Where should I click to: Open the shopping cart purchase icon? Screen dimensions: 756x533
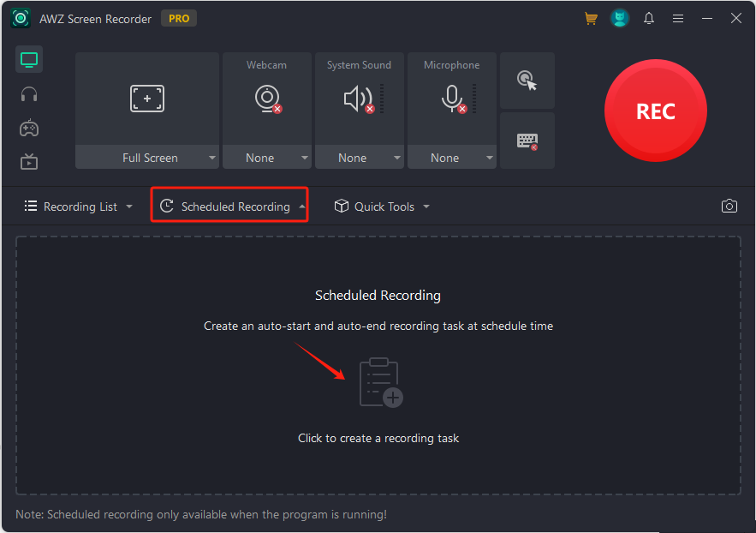tap(591, 18)
